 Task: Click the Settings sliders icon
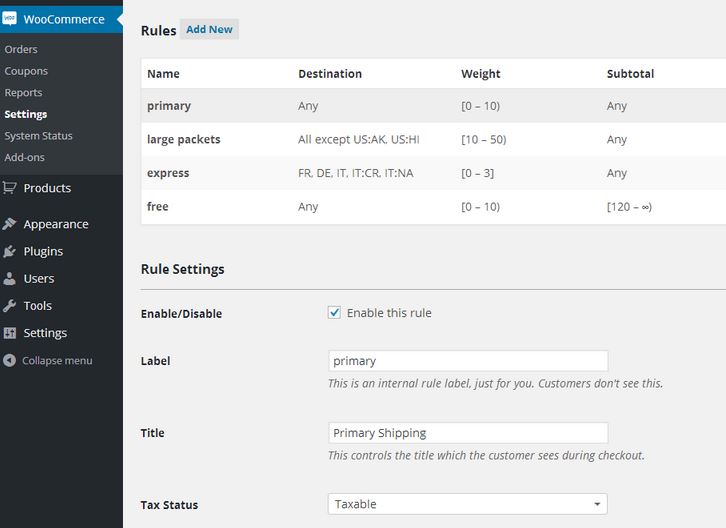(9, 333)
